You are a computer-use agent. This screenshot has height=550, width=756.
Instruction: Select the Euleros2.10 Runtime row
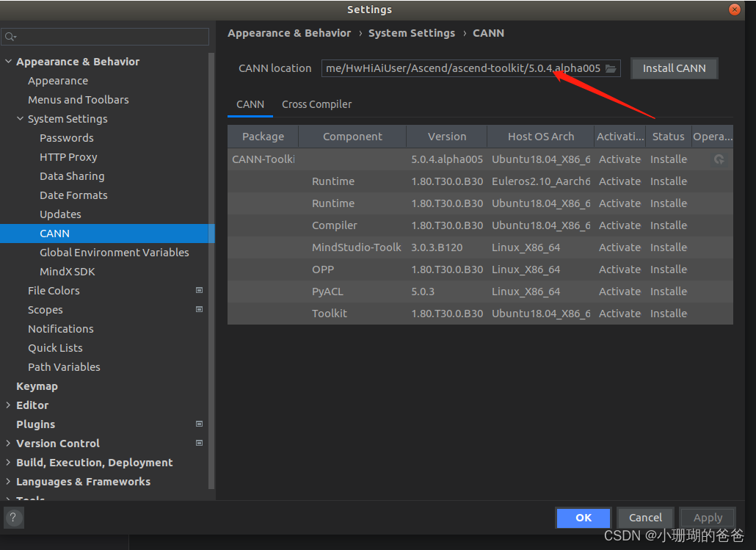click(480, 181)
